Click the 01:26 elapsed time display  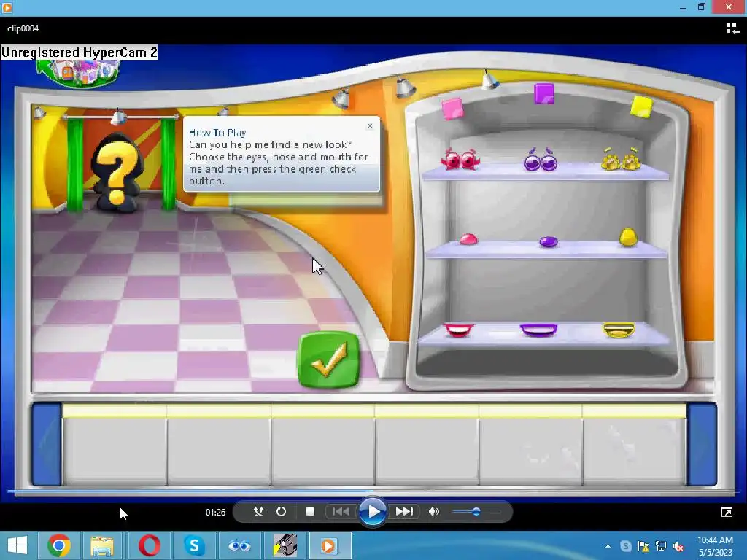point(215,513)
